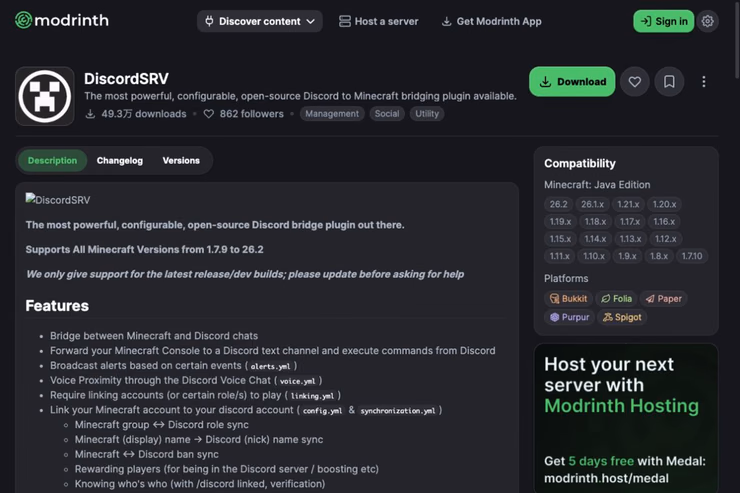Switch to the Versions tab
The image size is (740, 493).
181,160
